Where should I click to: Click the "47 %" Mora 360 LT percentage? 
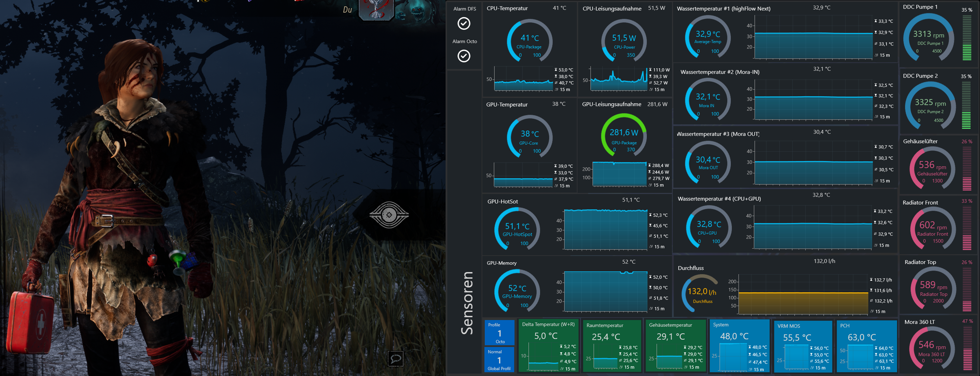[x=967, y=321]
